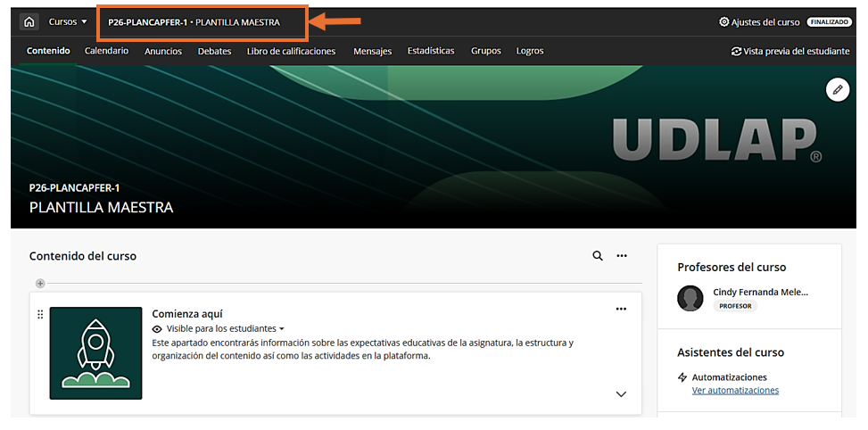Click the home icon in top bar

click(x=29, y=21)
